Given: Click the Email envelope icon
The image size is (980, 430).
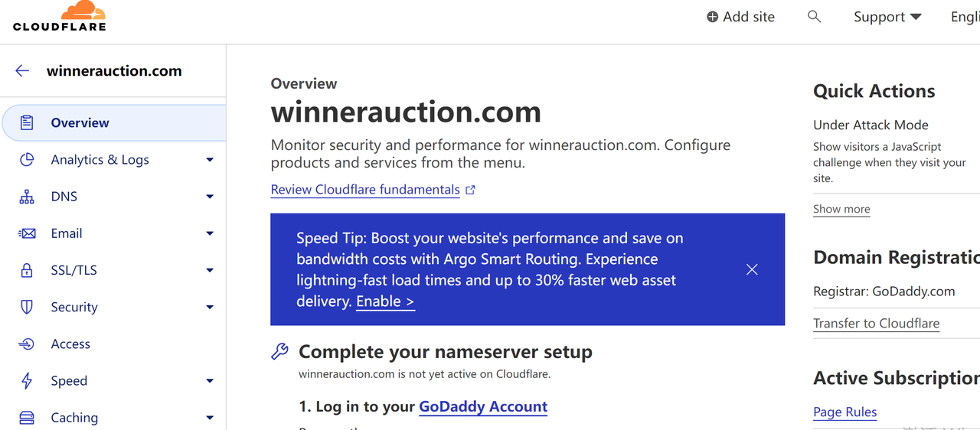Looking at the screenshot, I should click(27, 233).
